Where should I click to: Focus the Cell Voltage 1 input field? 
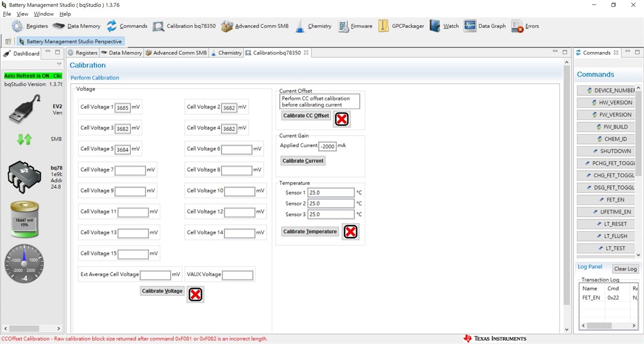coord(123,107)
